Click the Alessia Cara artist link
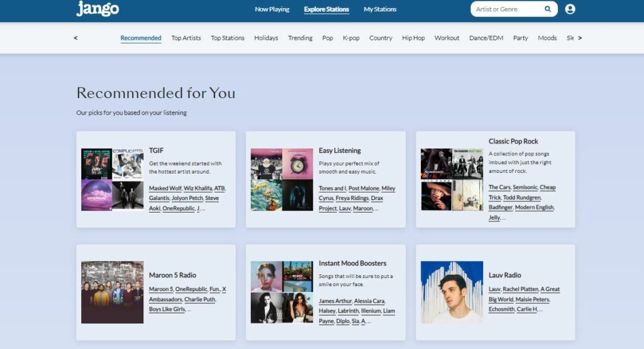The width and height of the screenshot is (644, 349). [369, 301]
